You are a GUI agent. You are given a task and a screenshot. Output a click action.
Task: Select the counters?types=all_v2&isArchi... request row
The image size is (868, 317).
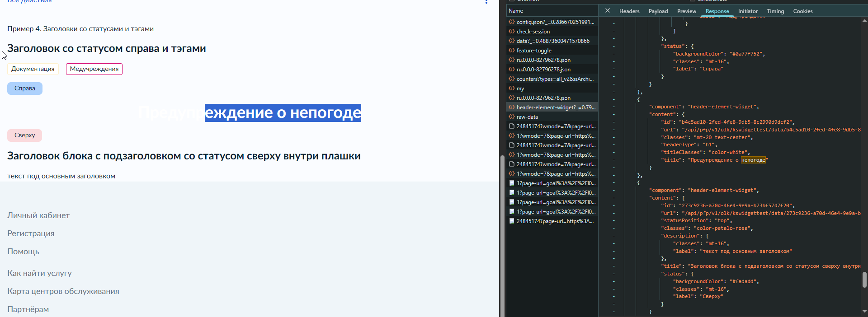552,79
